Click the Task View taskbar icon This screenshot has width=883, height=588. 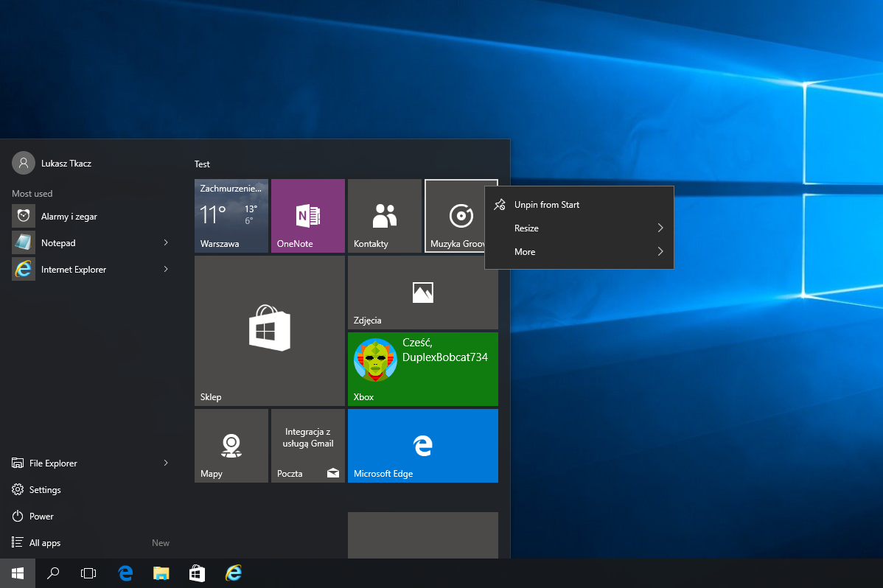pos(88,573)
